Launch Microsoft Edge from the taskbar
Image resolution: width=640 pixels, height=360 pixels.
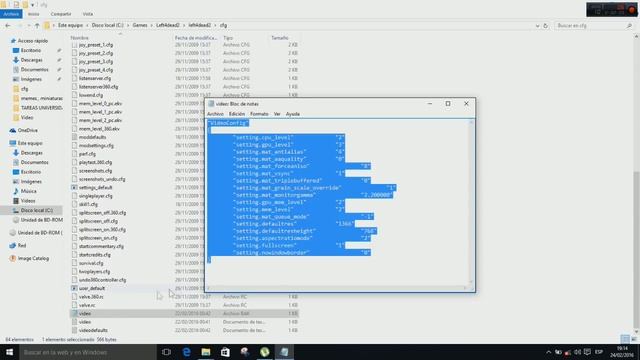click(x=186, y=352)
